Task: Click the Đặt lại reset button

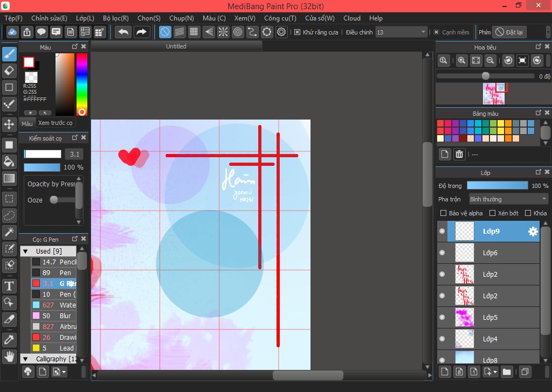Action: click(509, 32)
